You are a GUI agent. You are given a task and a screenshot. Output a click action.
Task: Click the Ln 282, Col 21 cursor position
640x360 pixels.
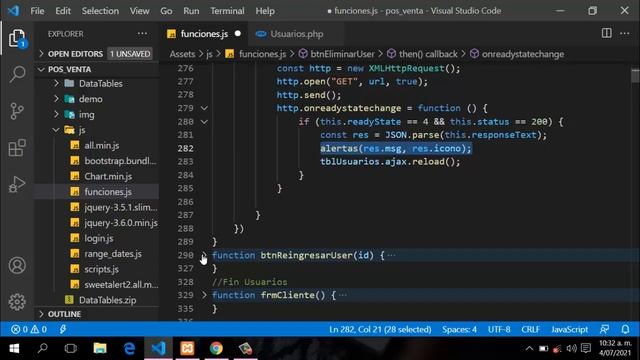coord(380,329)
